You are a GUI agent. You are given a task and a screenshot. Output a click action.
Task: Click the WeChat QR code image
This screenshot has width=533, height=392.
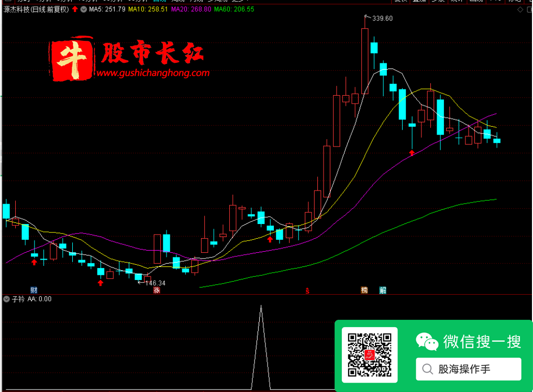pyautogui.click(x=370, y=355)
